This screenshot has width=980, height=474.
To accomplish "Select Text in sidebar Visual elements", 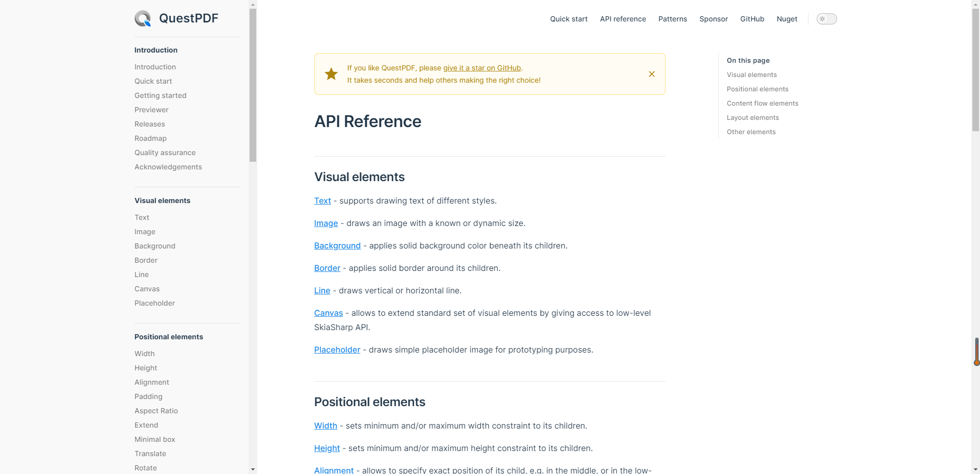I will pos(142,217).
